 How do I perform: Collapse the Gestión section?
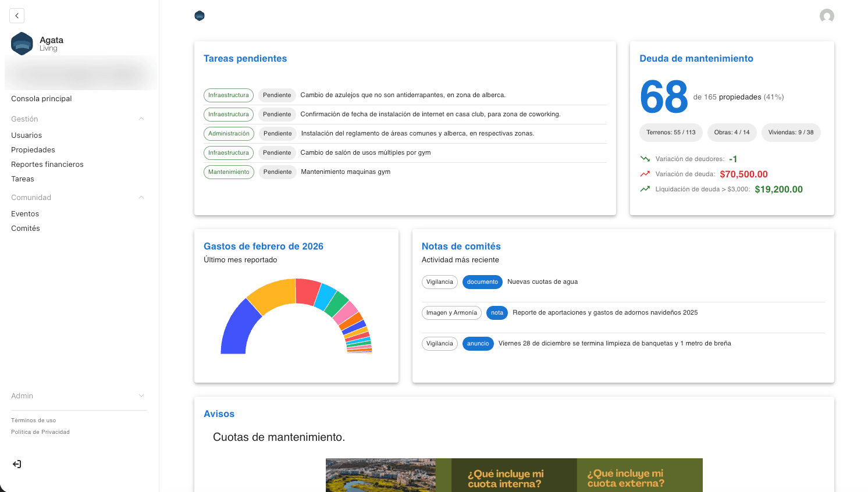coord(141,119)
